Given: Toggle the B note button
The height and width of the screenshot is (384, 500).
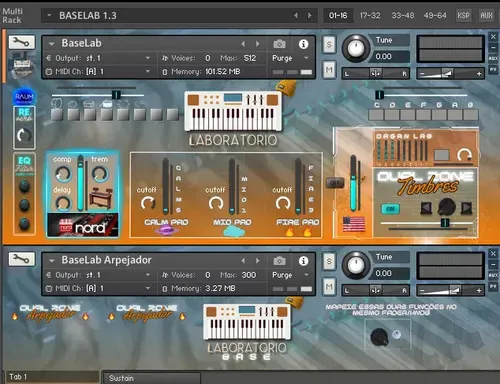Looking at the screenshot, I should [471, 115].
